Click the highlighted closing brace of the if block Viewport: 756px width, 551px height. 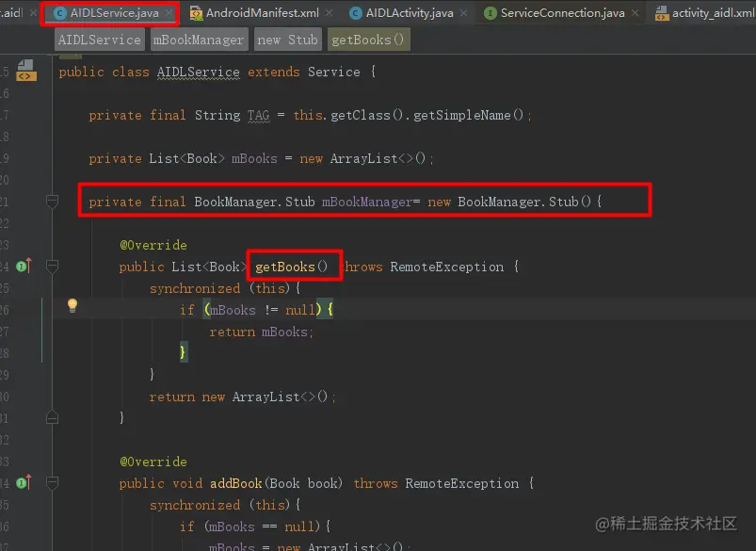tap(183, 352)
